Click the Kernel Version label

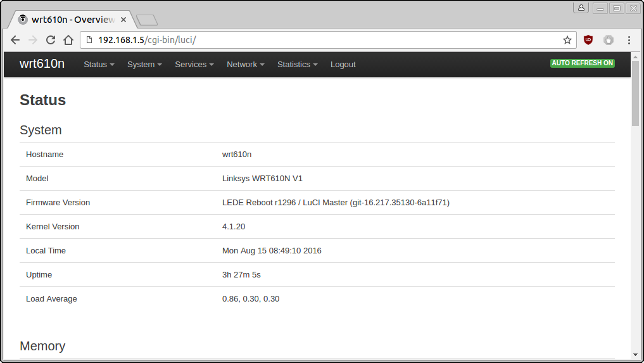(x=53, y=227)
